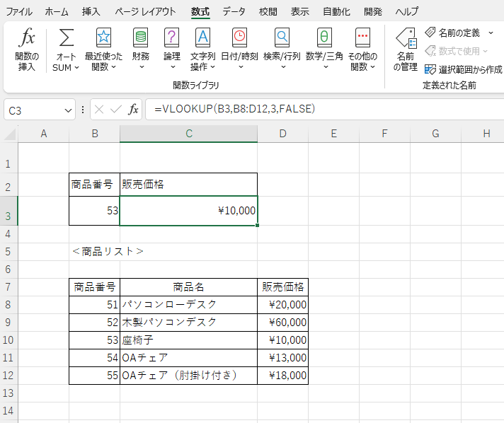
Task: Select the ¥20,000 price cell
Action: tap(283, 304)
